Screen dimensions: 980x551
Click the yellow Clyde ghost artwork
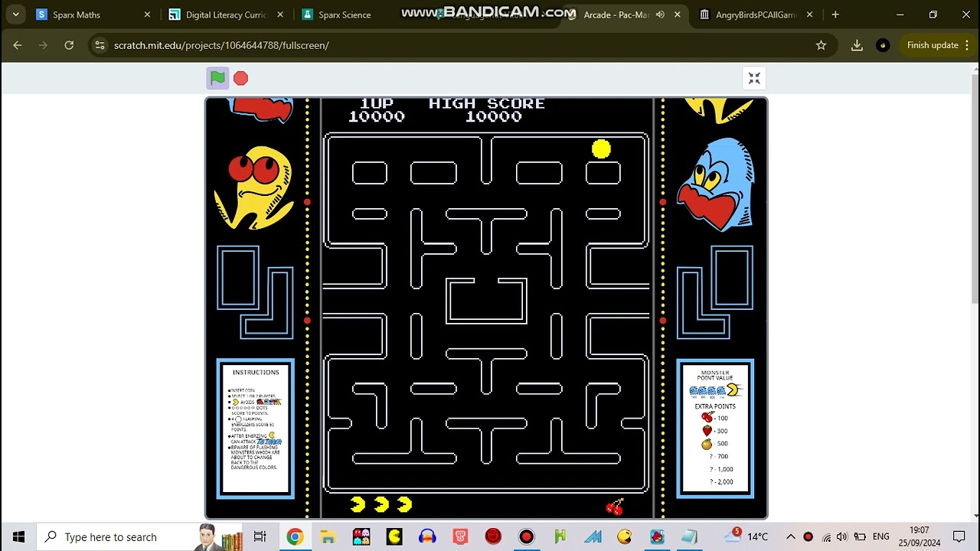(x=255, y=187)
